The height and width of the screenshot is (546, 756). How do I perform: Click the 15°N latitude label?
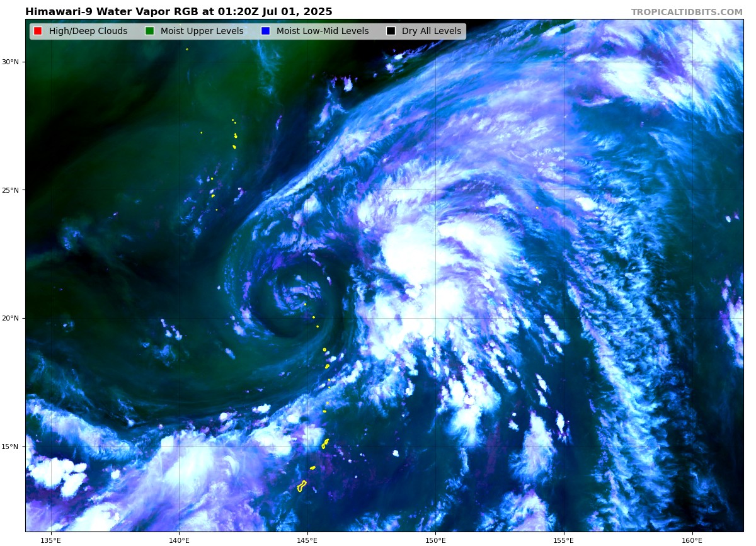(x=10, y=446)
